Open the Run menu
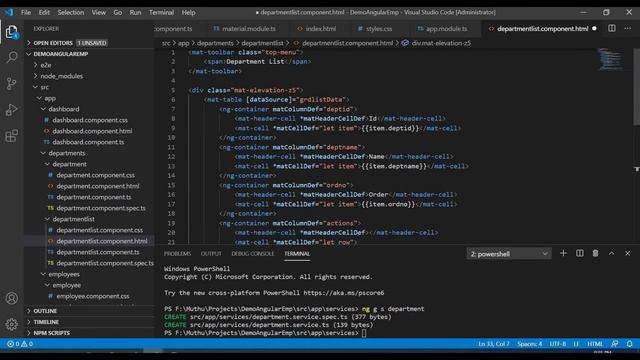Screen dimensions: 640x360 pyautogui.click(x=135, y=12)
